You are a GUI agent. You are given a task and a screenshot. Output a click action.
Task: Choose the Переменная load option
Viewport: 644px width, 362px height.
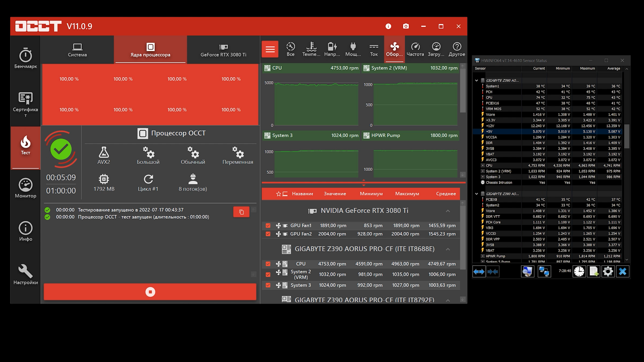click(238, 155)
